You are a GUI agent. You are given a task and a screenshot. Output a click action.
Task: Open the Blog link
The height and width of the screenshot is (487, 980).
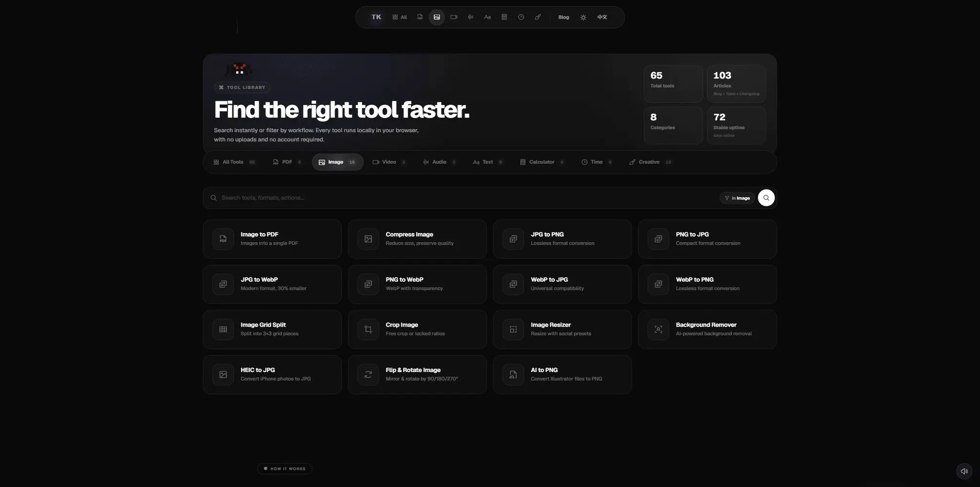[564, 17]
